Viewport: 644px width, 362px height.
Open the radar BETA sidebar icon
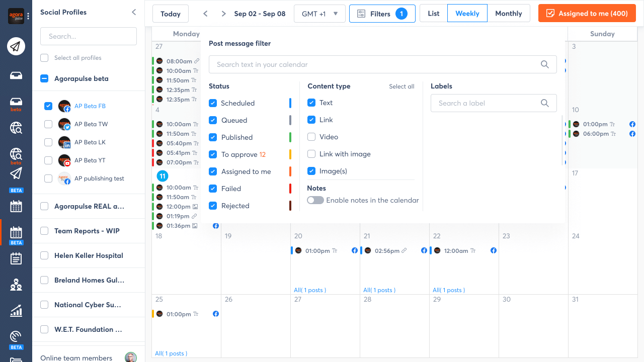[x=16, y=339]
